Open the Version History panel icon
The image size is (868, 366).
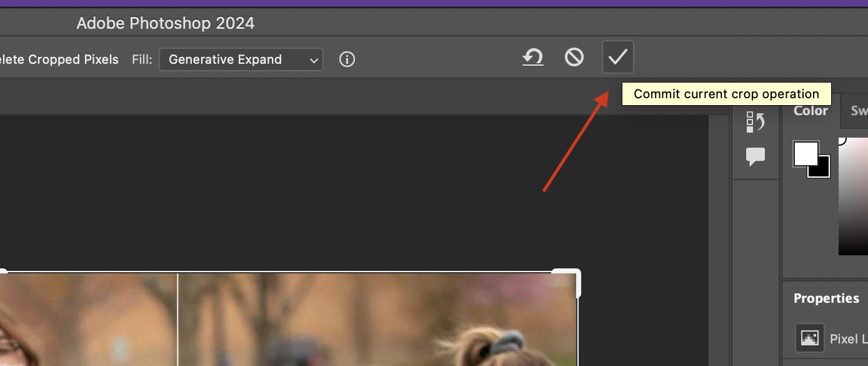[755, 121]
